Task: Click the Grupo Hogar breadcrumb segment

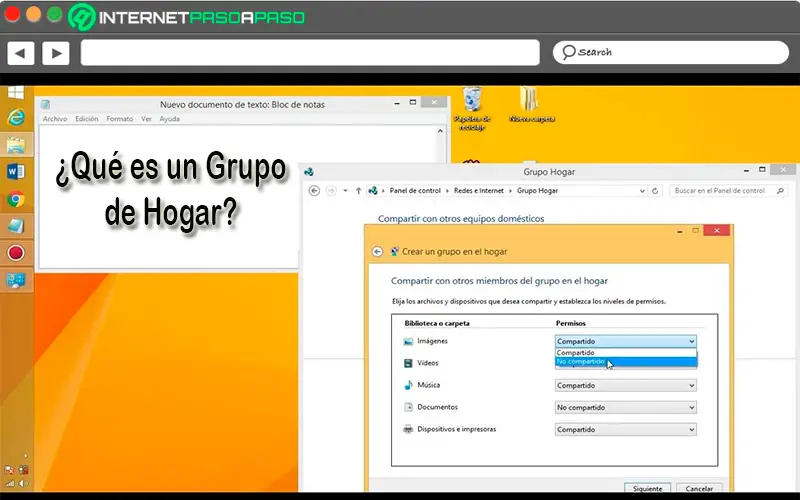Action: 537,191
